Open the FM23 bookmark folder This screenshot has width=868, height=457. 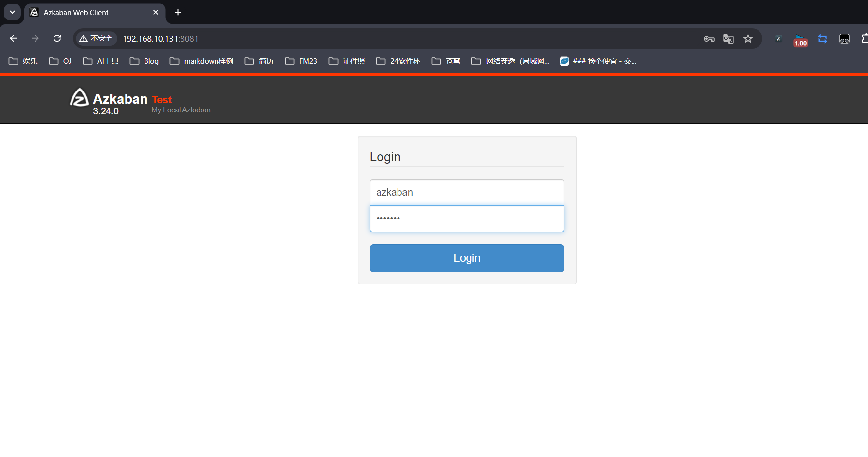(x=301, y=61)
